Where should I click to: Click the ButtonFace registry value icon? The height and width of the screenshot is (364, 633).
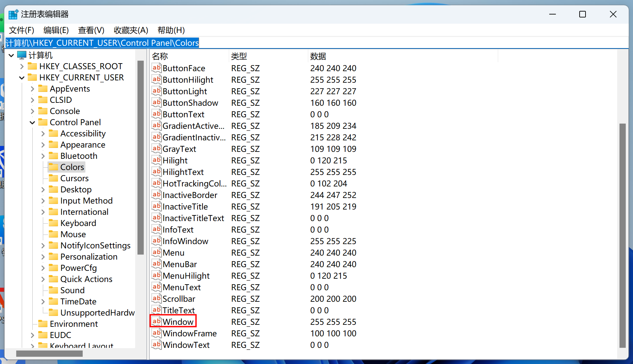pyautogui.click(x=156, y=68)
